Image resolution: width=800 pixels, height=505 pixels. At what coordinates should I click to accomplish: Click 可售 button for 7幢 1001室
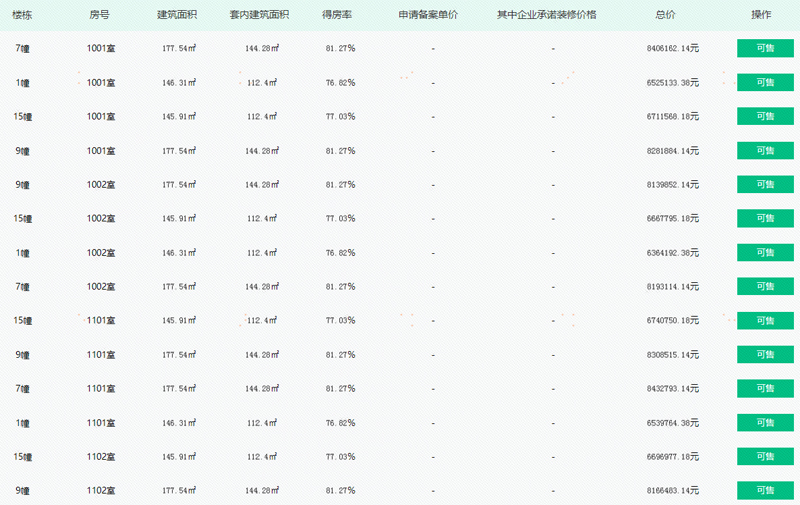(765, 48)
